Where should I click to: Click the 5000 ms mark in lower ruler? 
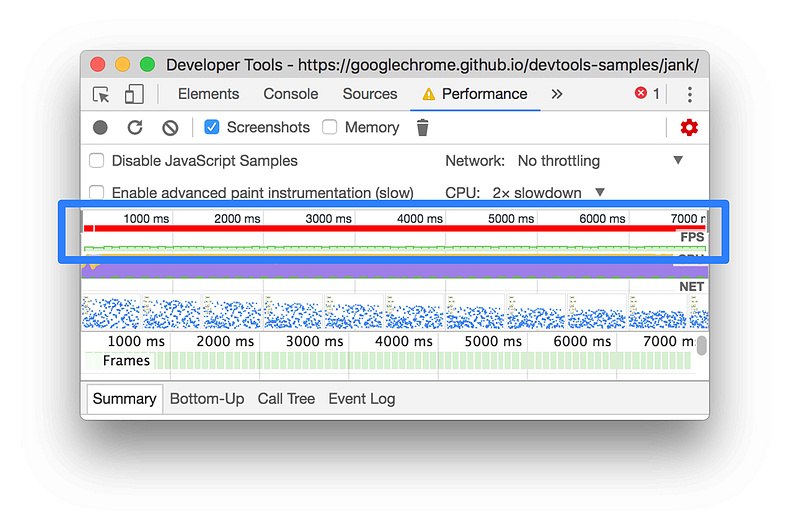492,341
